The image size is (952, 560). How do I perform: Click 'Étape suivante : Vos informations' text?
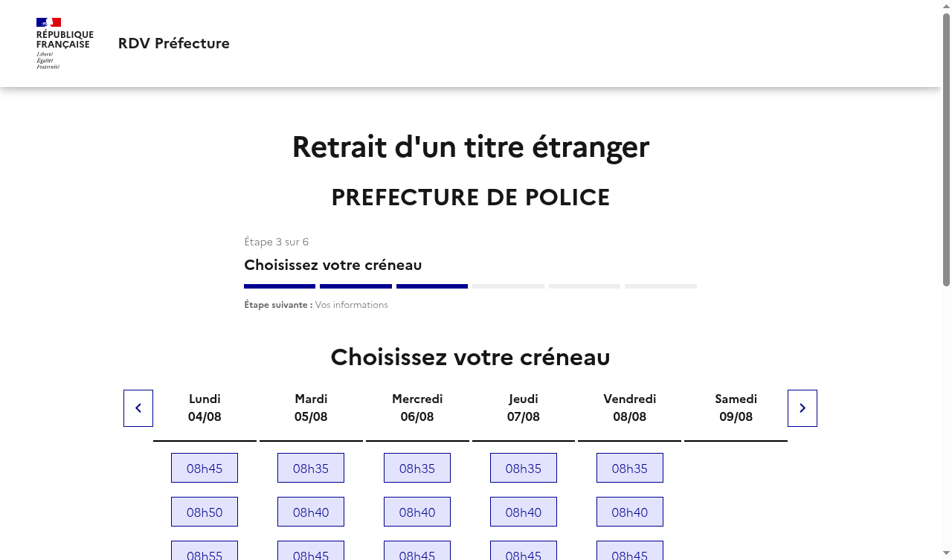tap(316, 305)
